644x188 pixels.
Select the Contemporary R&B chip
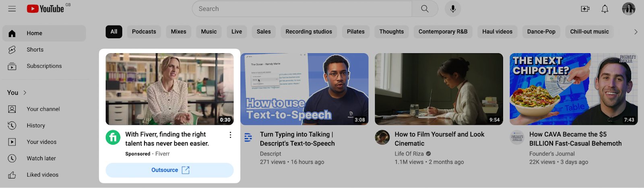click(443, 32)
